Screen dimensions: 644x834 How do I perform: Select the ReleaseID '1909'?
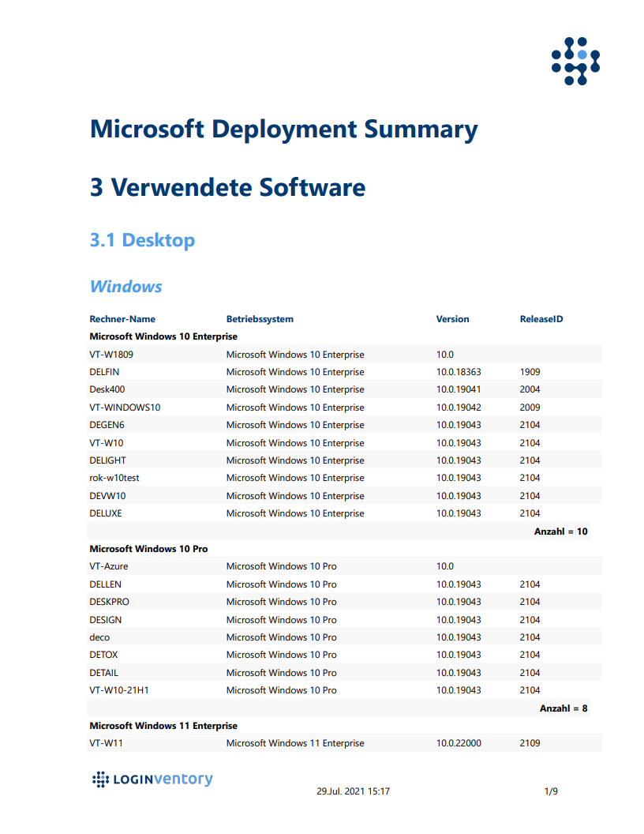click(x=530, y=372)
